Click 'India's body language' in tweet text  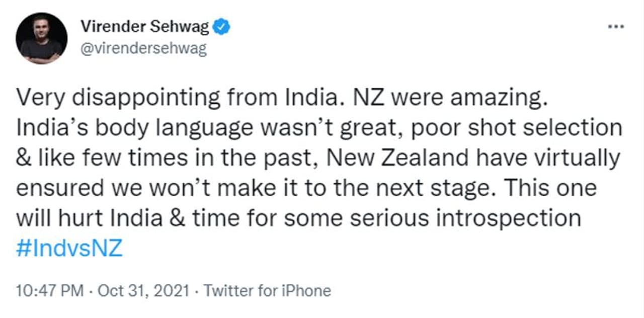coord(134,128)
